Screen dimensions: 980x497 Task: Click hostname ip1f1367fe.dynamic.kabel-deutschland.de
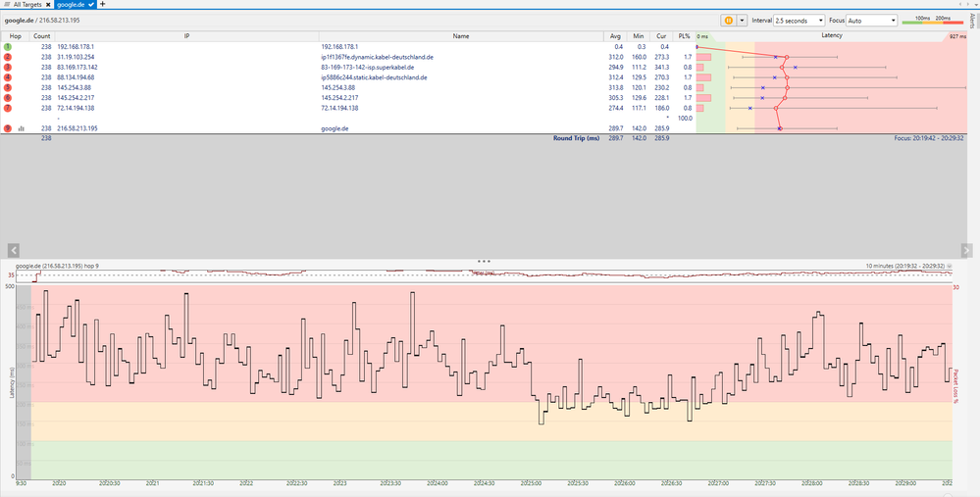(x=378, y=57)
